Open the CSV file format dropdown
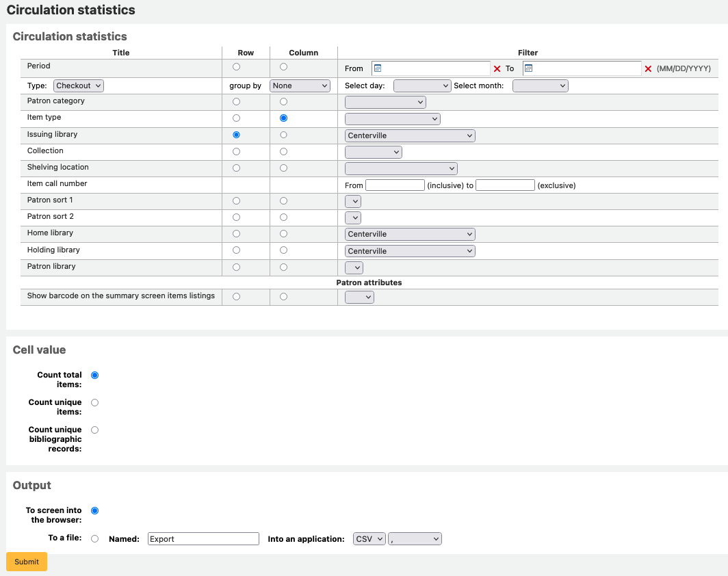Image resolution: width=728 pixels, height=576 pixels. point(369,538)
